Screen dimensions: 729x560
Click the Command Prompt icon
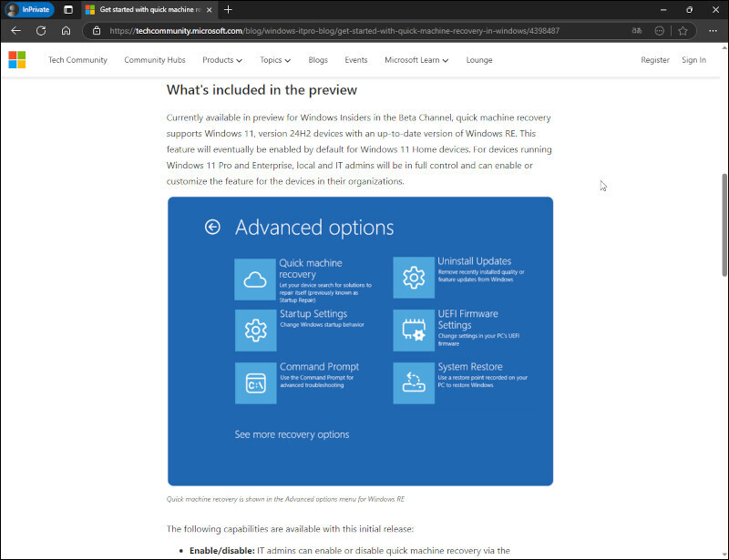pos(256,383)
